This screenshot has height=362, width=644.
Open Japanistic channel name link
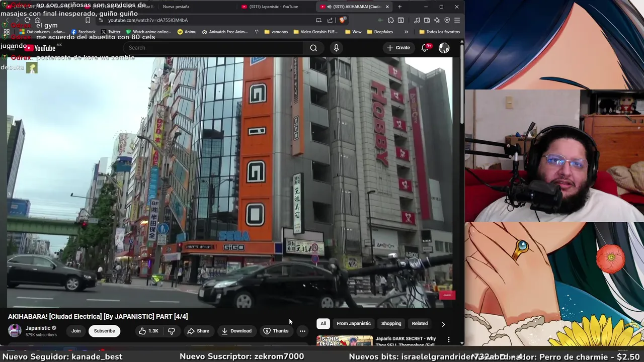(38, 328)
